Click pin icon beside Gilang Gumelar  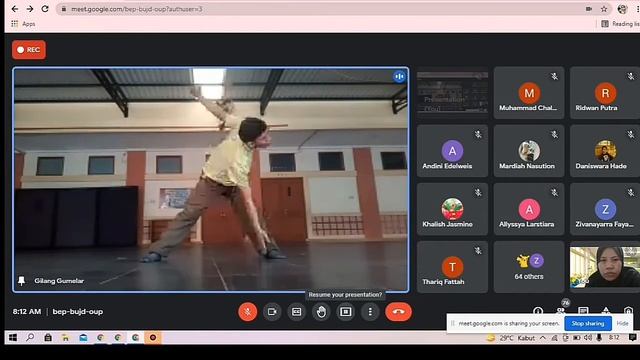point(21,281)
